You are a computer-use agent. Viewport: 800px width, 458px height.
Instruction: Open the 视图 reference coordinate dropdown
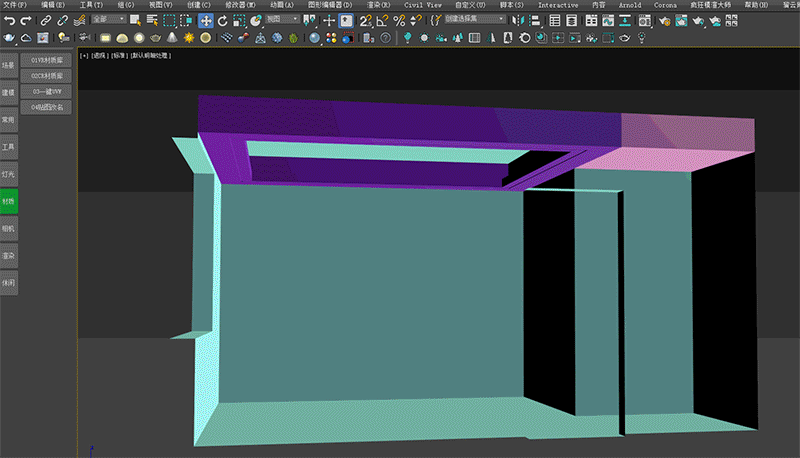pyautogui.click(x=282, y=19)
